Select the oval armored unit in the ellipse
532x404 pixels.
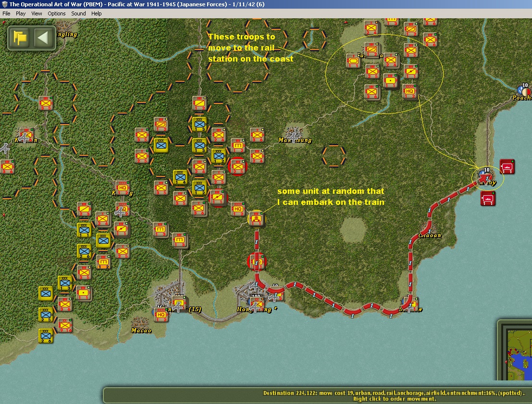click(x=353, y=62)
